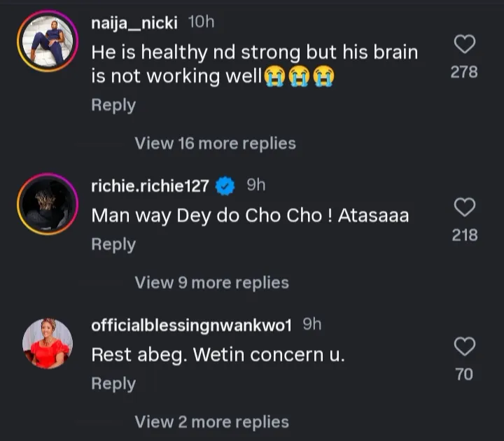Click the crying emojis in naija_nicki's comment

tap(299, 76)
